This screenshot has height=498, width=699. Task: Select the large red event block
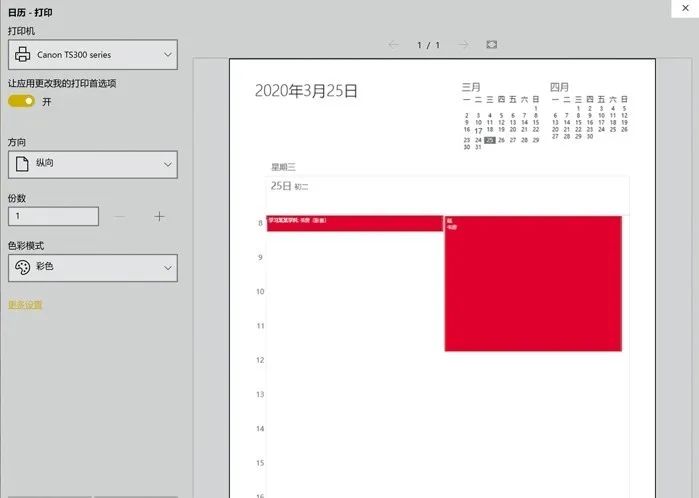point(533,283)
